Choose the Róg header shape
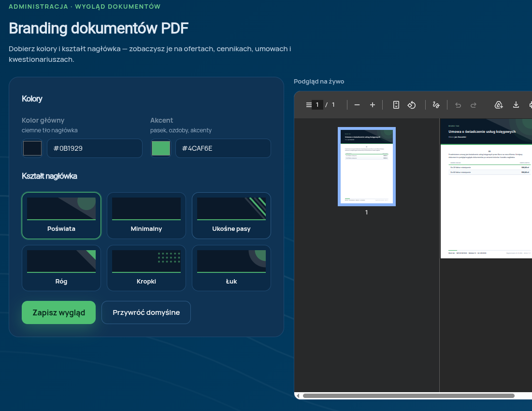This screenshot has height=411, width=532. (61, 268)
